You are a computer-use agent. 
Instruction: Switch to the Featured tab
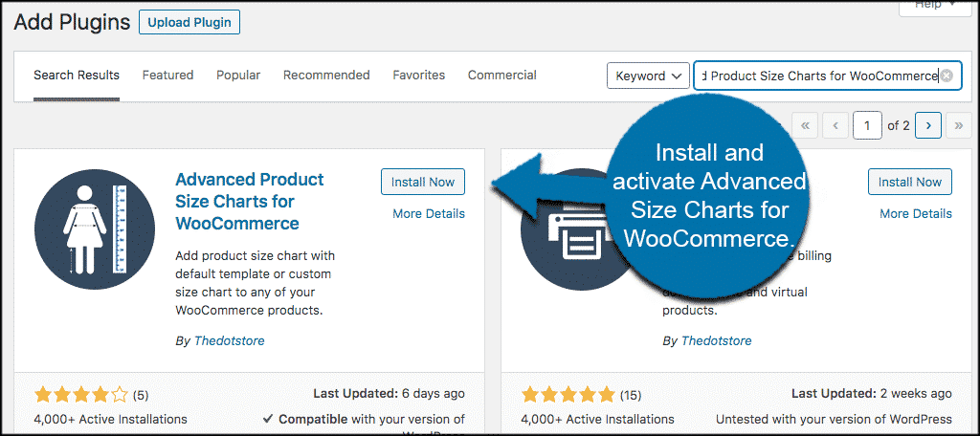pos(167,76)
